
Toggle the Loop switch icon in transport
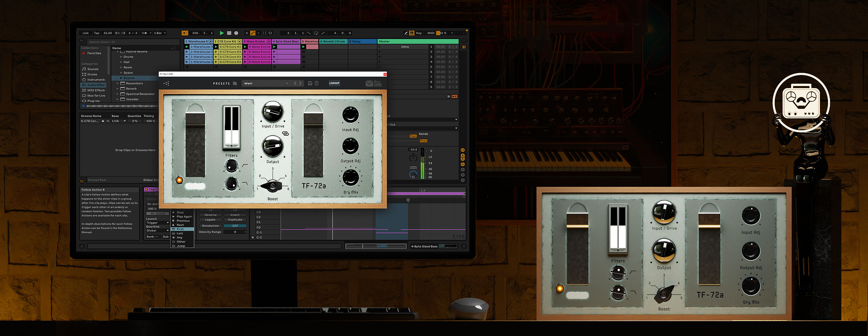tap(316, 33)
